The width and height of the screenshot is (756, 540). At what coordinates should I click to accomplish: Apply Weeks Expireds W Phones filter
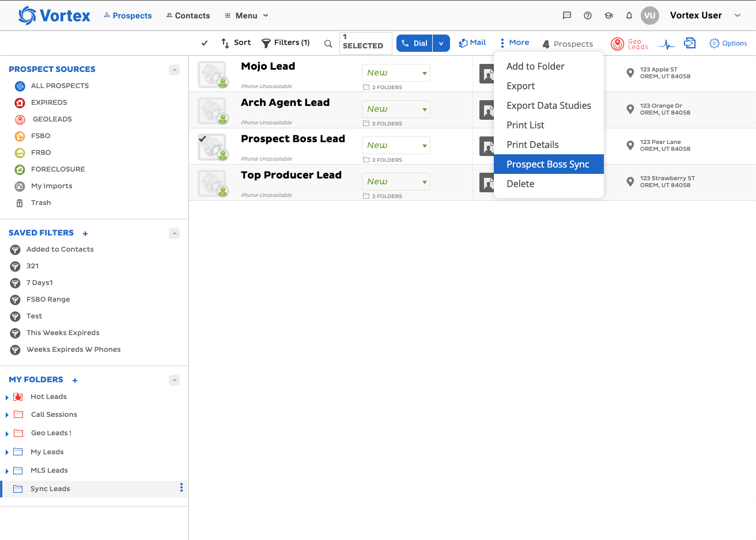click(x=66, y=349)
